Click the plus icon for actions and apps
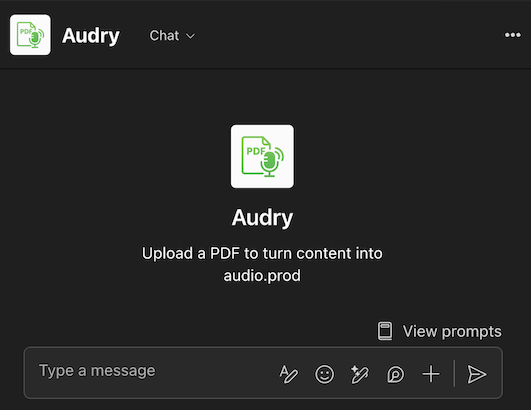 coord(431,374)
